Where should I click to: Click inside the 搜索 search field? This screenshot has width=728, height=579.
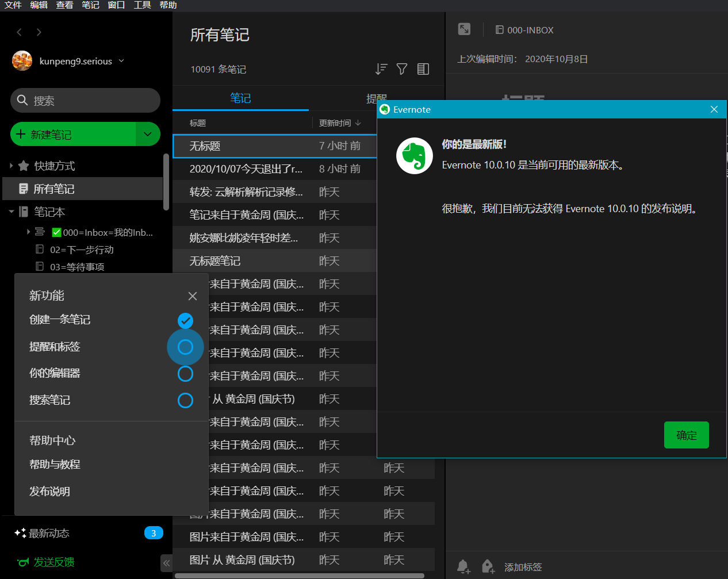[85, 100]
